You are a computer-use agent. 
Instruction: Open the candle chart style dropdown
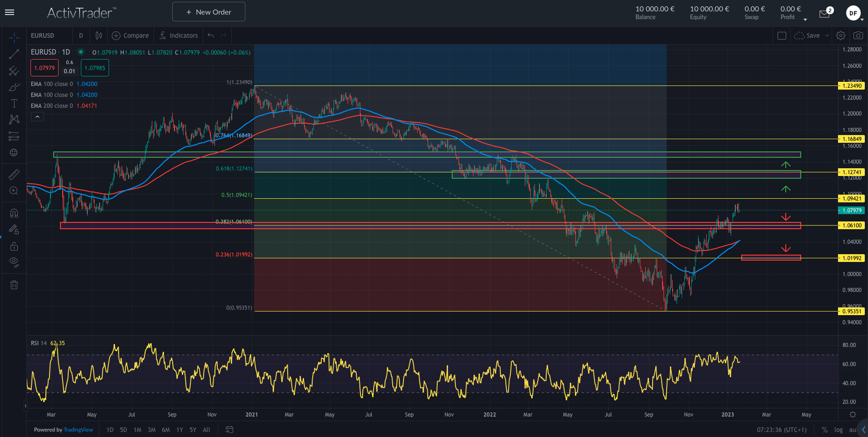(98, 35)
